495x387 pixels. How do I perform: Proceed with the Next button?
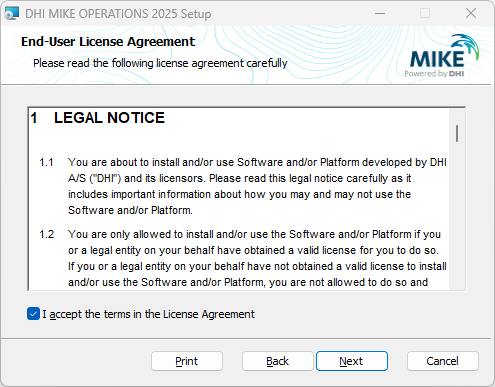[x=352, y=361]
